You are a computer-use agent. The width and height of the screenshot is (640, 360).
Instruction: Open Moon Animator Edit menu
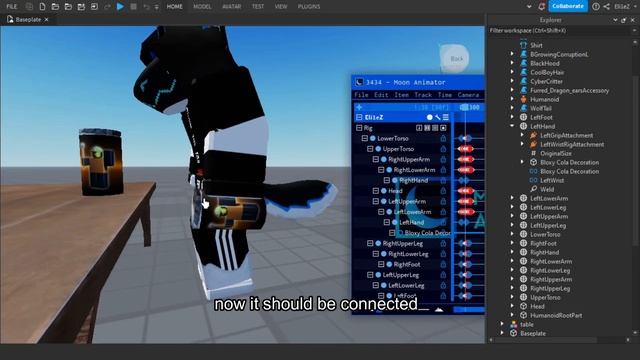(x=381, y=95)
